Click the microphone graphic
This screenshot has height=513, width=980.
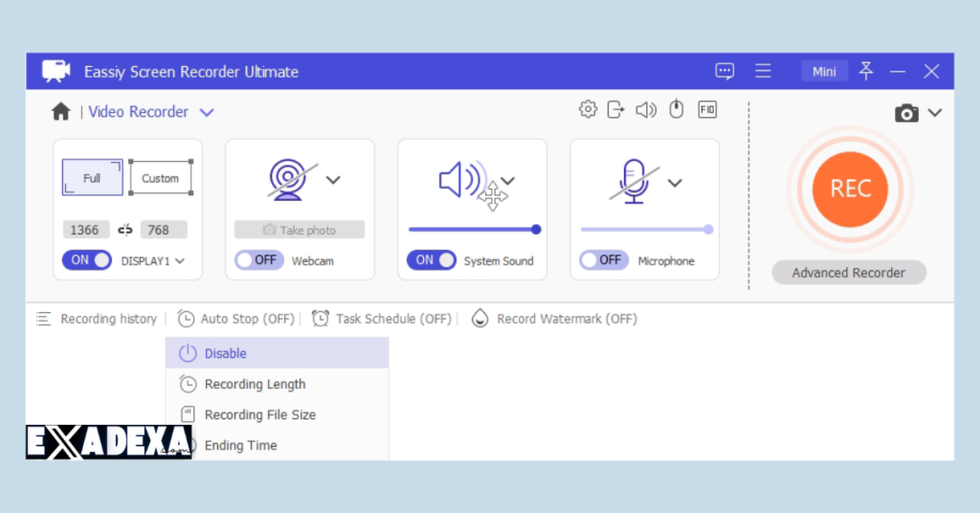click(634, 181)
